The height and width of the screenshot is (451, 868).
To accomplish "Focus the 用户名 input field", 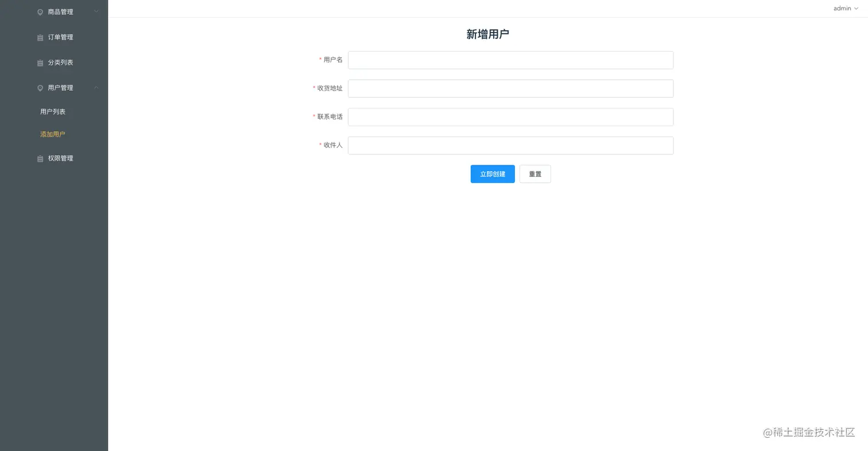I will [x=510, y=60].
